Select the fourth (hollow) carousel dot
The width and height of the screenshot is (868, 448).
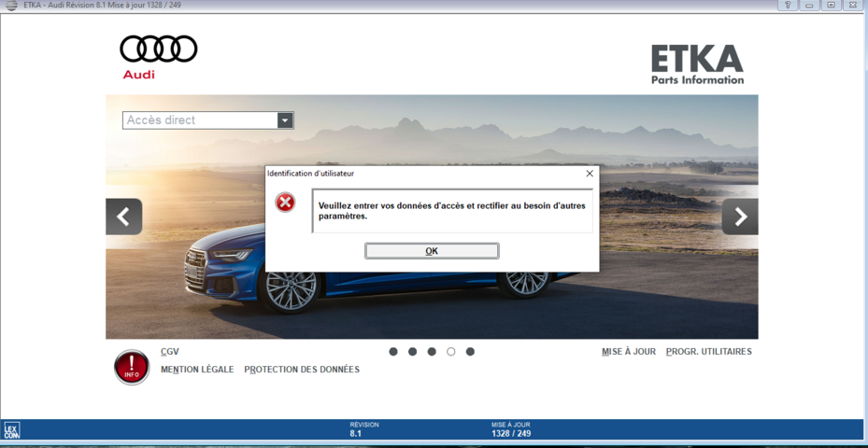[451, 352]
